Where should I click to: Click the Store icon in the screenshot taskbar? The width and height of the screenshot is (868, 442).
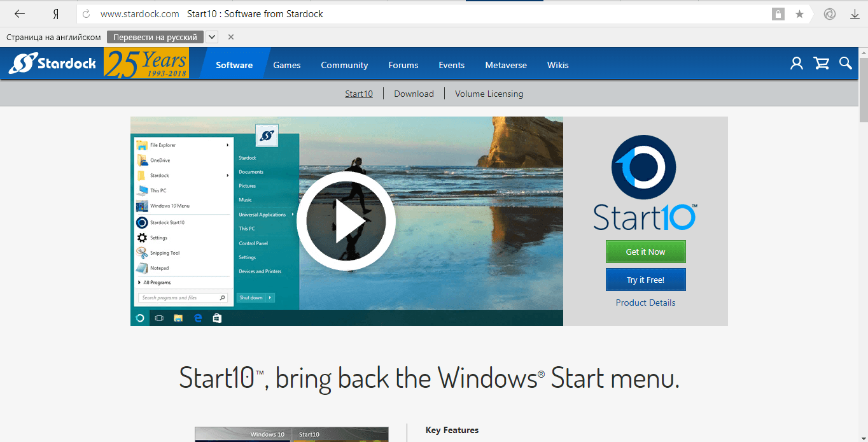tap(217, 318)
